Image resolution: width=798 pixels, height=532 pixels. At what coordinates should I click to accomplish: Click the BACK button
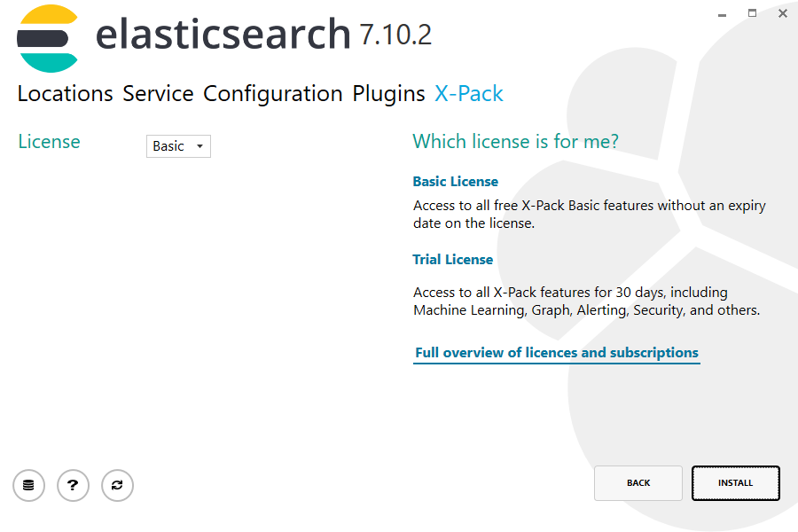click(638, 482)
